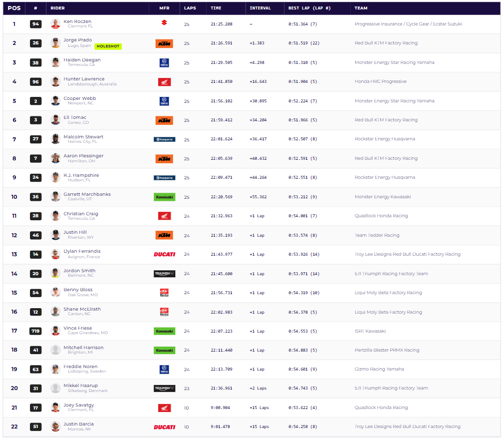Click Honda HRC Progressive team name
This screenshot has height=440, width=504.
coord(381,81)
